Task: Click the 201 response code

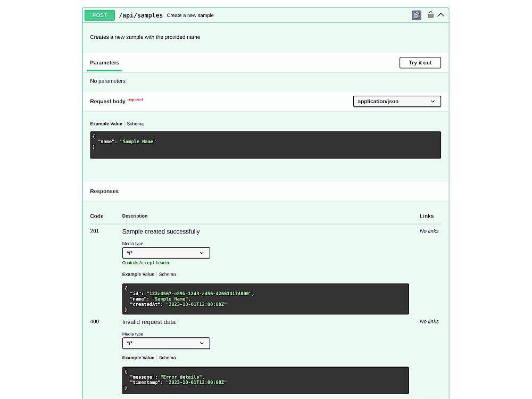Action: [94, 231]
